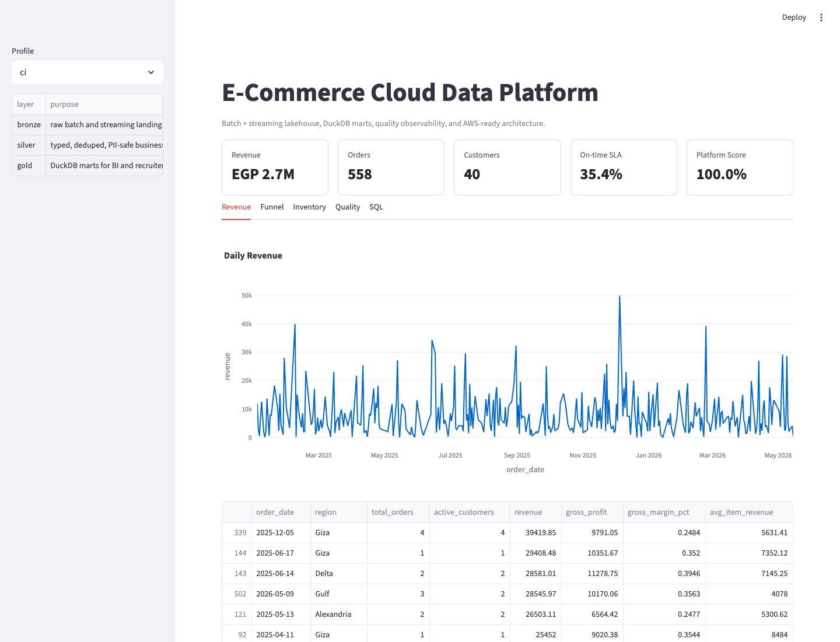Image resolution: width=840 pixels, height=642 pixels.
Task: Click the revenue column header in table
Action: tap(535, 512)
